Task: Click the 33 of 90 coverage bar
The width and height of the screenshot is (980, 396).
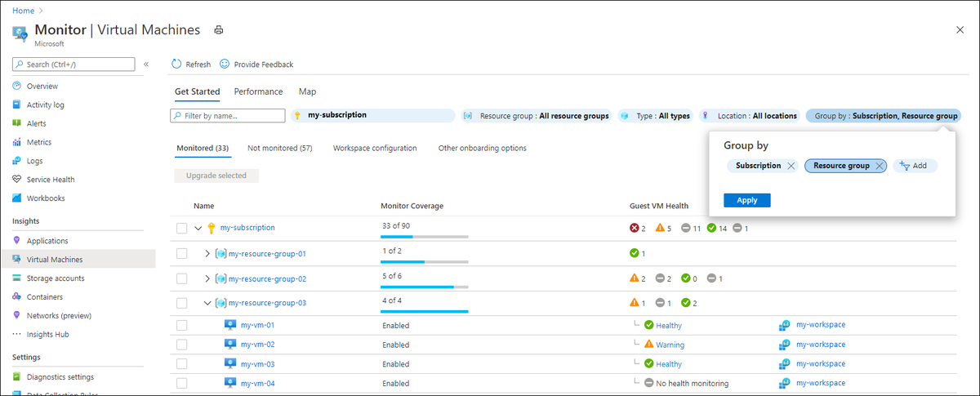Action: [425, 237]
